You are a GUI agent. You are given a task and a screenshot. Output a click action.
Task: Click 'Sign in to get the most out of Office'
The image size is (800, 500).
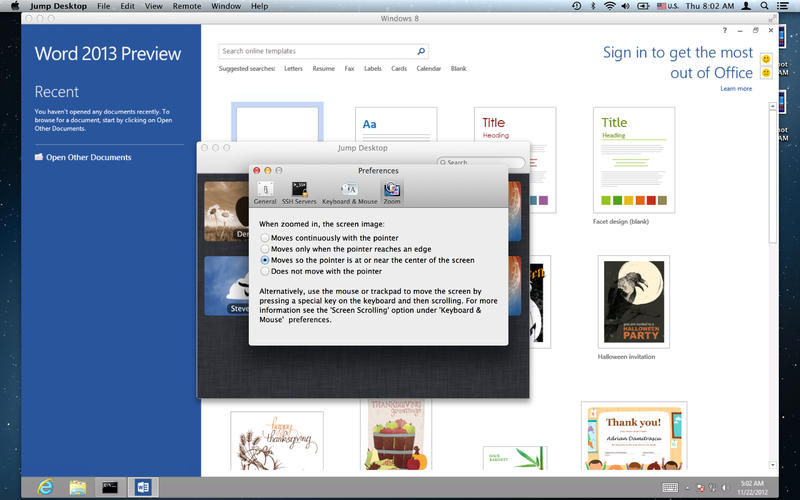tap(678, 62)
